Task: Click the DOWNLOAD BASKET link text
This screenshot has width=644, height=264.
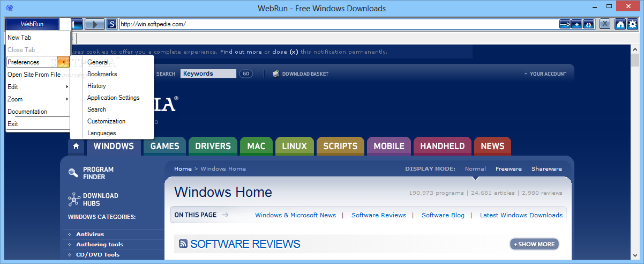Action: point(305,74)
